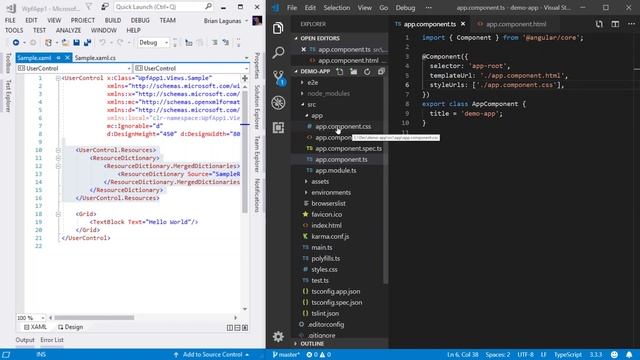
Task: Toggle pin on Sample.xaml tab
Action: tap(59, 58)
